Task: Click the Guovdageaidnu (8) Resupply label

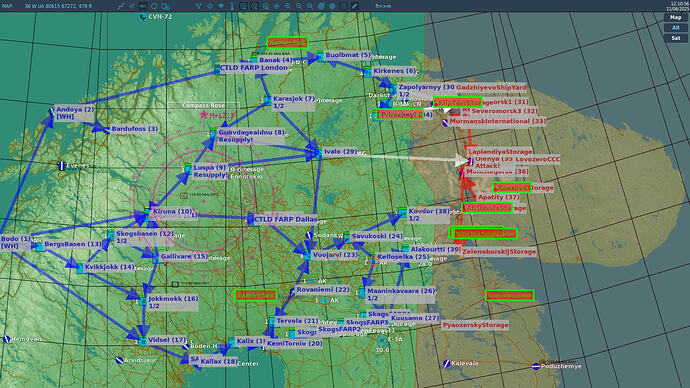Action: click(x=251, y=135)
